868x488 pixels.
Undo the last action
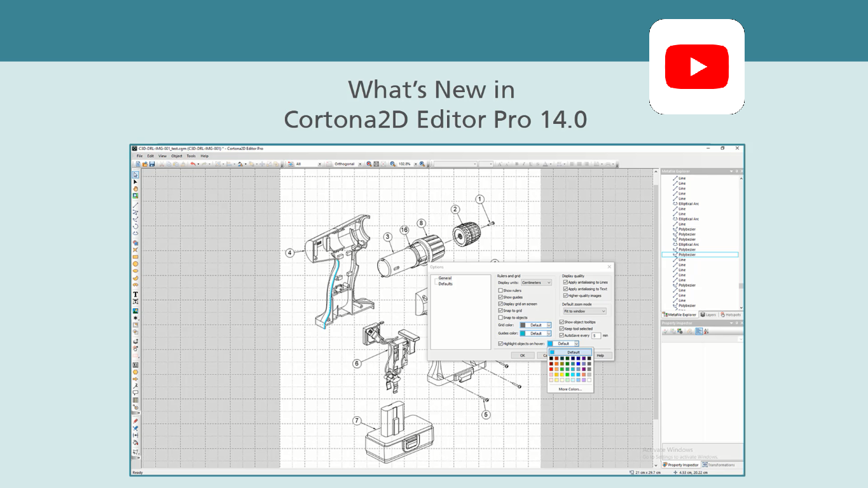click(193, 164)
